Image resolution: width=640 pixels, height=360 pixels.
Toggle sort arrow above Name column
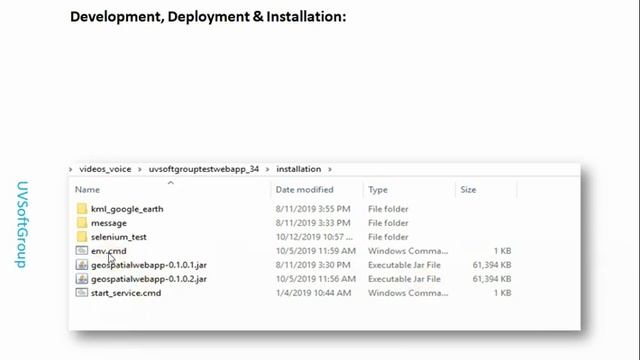(x=171, y=183)
